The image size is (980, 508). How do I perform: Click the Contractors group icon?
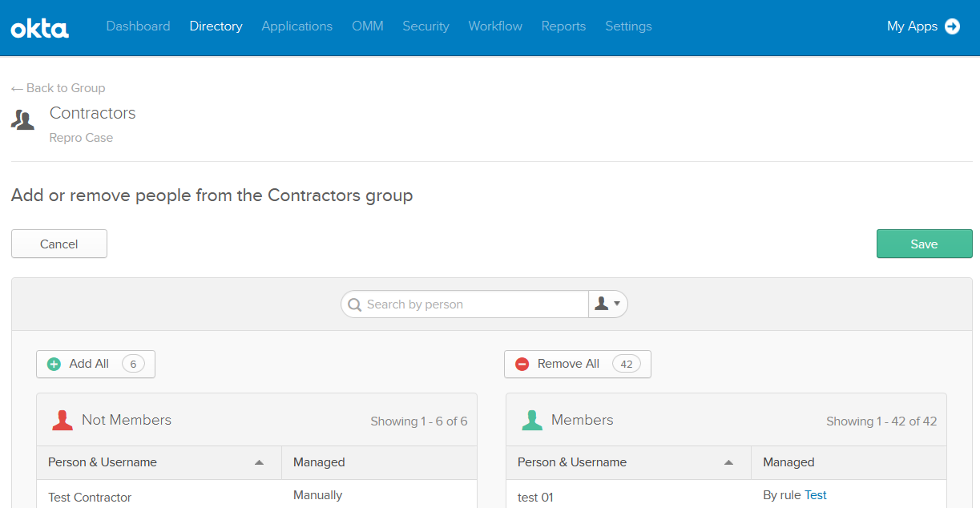[x=23, y=121]
